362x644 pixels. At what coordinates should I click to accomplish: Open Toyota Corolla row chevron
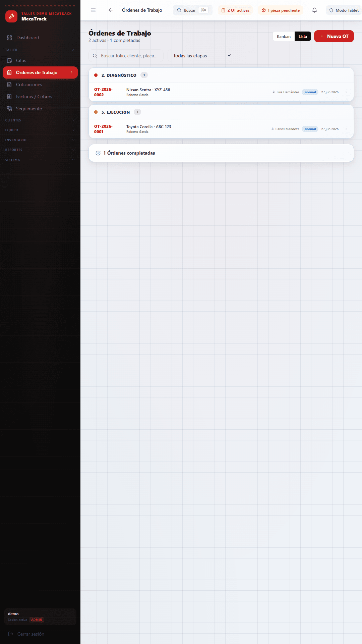pyautogui.click(x=346, y=129)
